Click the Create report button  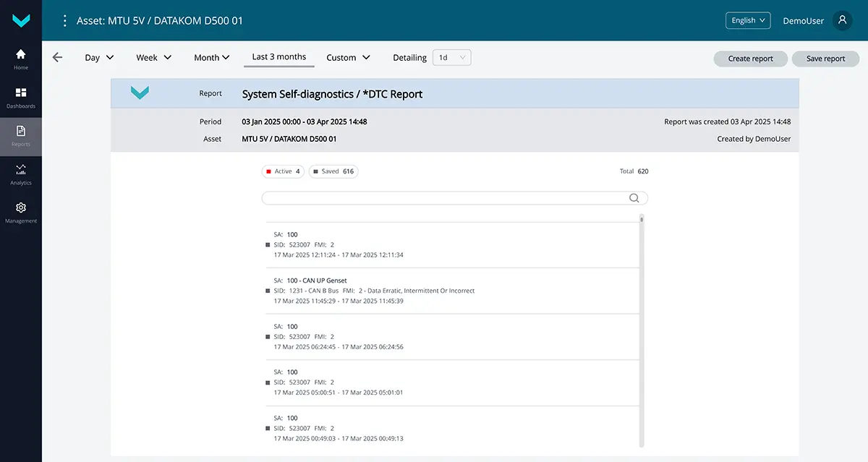point(750,59)
